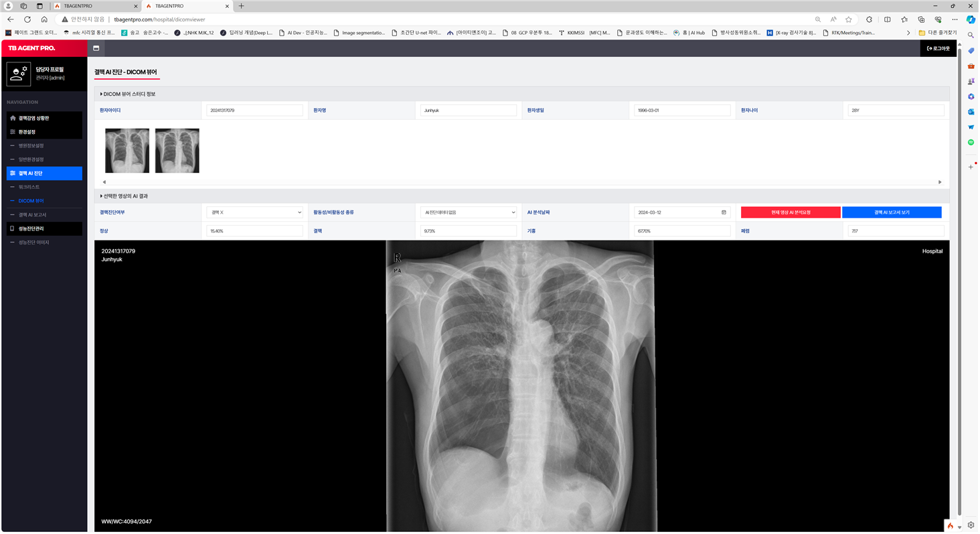Open the 결핵진단여부 dropdown
The image size is (980, 534).
(x=254, y=212)
